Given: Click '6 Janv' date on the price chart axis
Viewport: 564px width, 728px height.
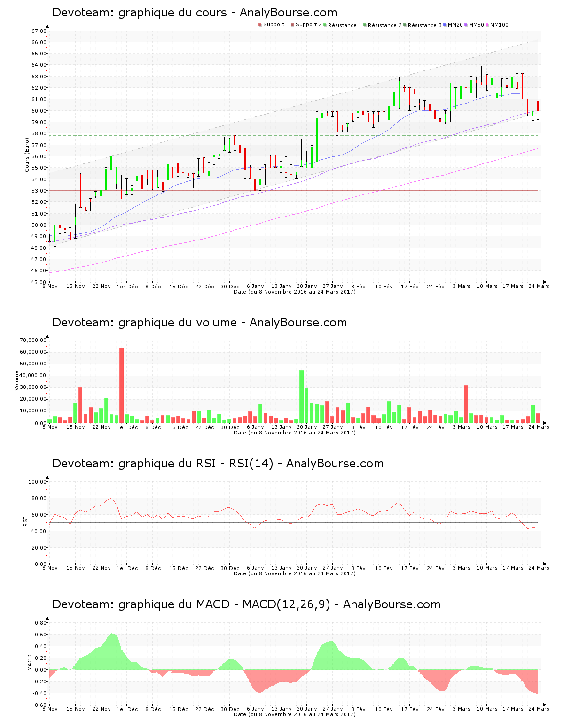Looking at the screenshot, I should 255,287.
